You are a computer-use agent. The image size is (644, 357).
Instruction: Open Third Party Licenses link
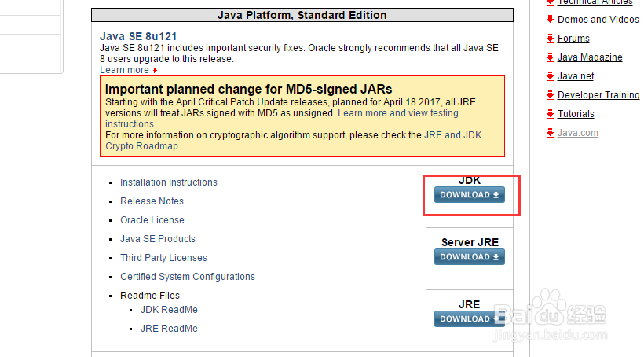[163, 258]
